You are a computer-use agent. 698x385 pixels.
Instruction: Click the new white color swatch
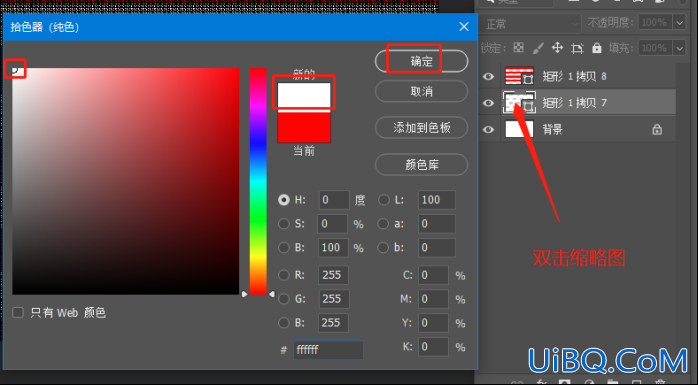[304, 95]
